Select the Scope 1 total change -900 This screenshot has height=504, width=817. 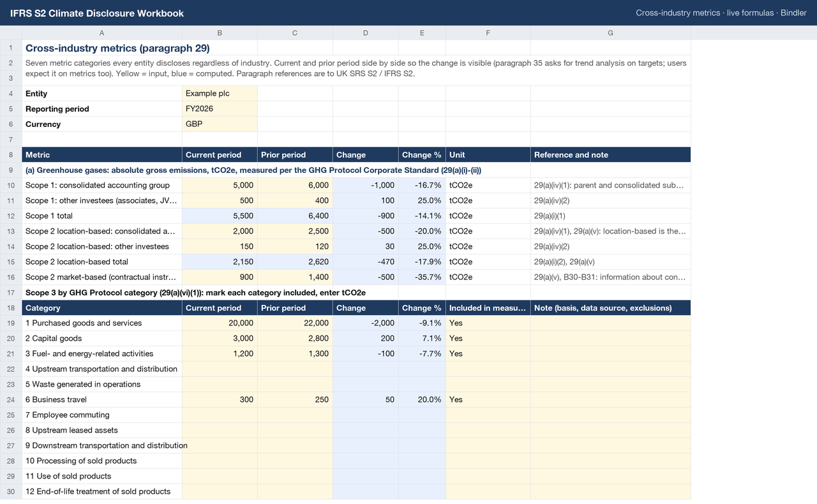[x=365, y=216]
